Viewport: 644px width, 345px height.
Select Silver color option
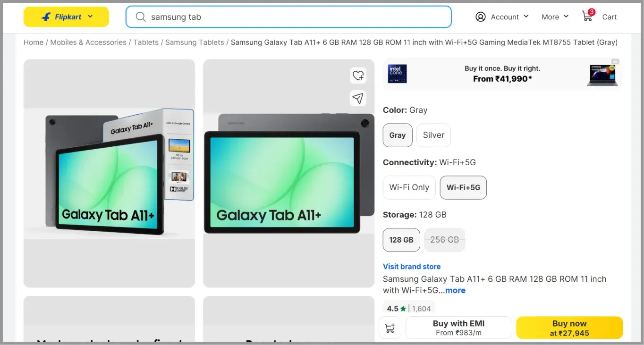pos(433,135)
